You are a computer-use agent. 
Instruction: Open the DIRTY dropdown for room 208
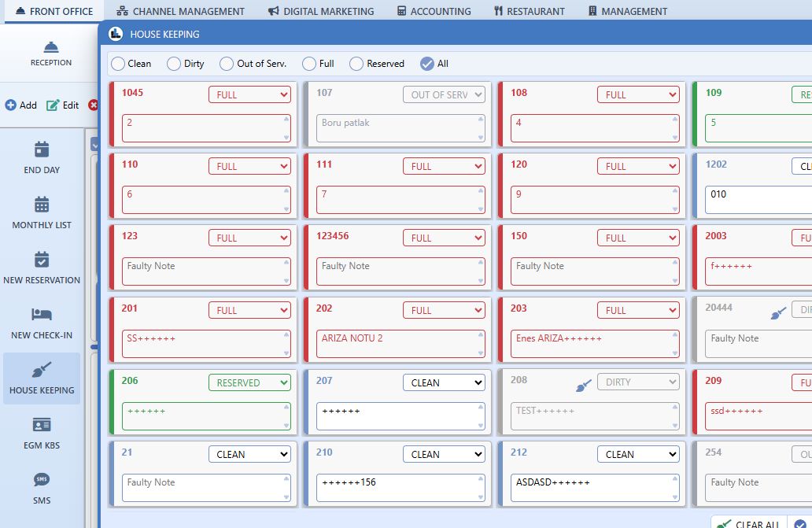tap(638, 382)
